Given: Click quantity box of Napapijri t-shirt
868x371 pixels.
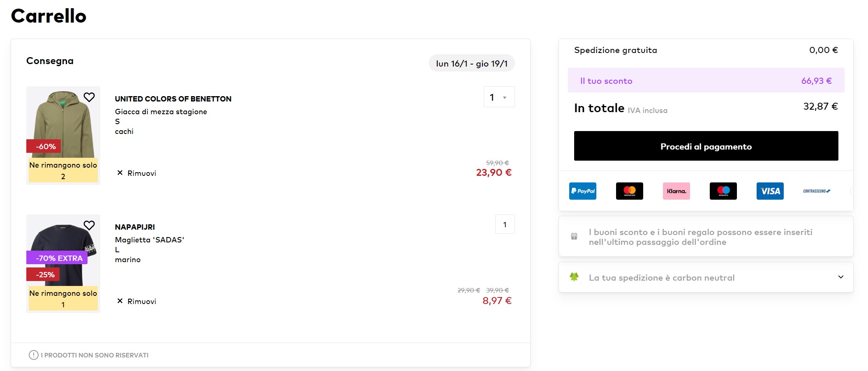Looking at the screenshot, I should click(505, 224).
